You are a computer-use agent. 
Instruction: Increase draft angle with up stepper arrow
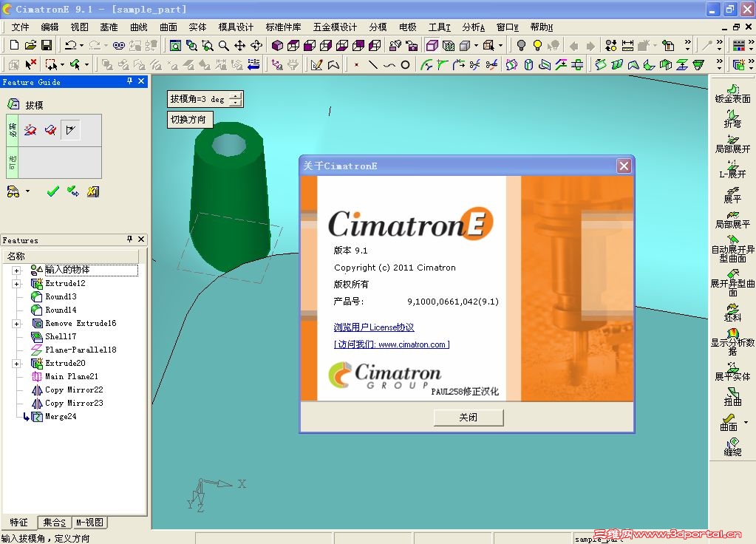coord(236,96)
